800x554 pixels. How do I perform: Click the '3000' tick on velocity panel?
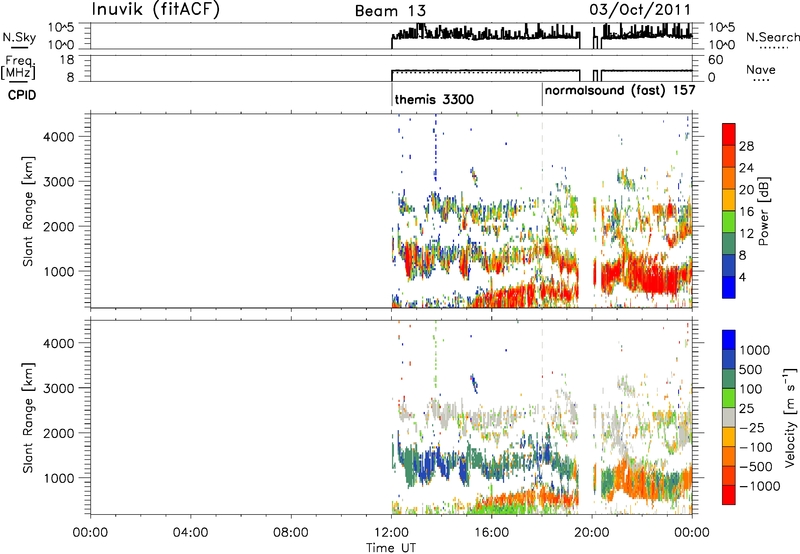coord(59,388)
